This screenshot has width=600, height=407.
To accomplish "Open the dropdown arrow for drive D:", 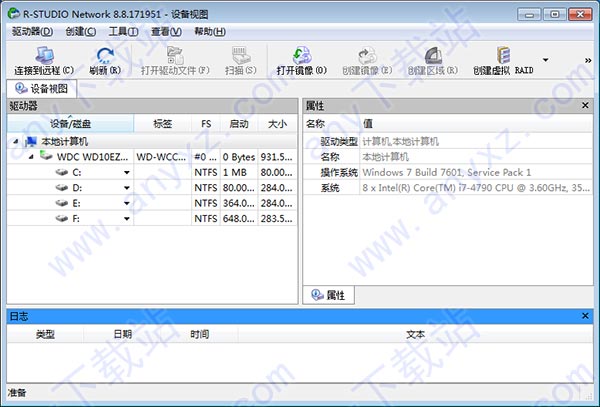I will (x=127, y=188).
